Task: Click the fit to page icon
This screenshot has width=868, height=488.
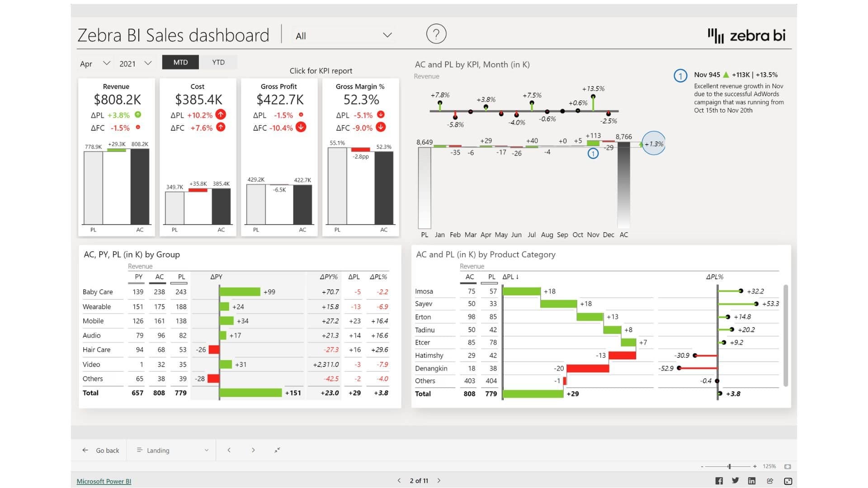Action: point(788,466)
